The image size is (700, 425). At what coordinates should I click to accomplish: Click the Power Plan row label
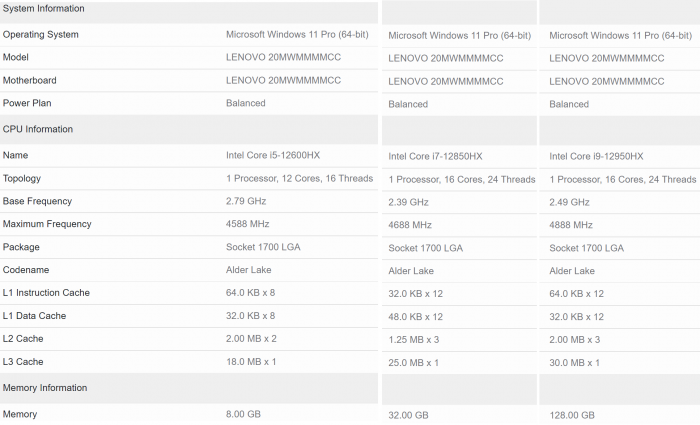[27, 103]
